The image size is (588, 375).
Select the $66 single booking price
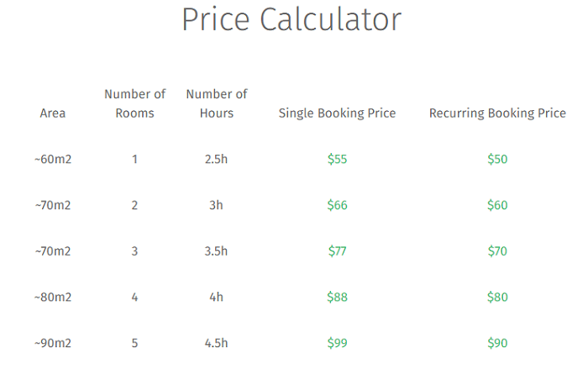(x=337, y=205)
